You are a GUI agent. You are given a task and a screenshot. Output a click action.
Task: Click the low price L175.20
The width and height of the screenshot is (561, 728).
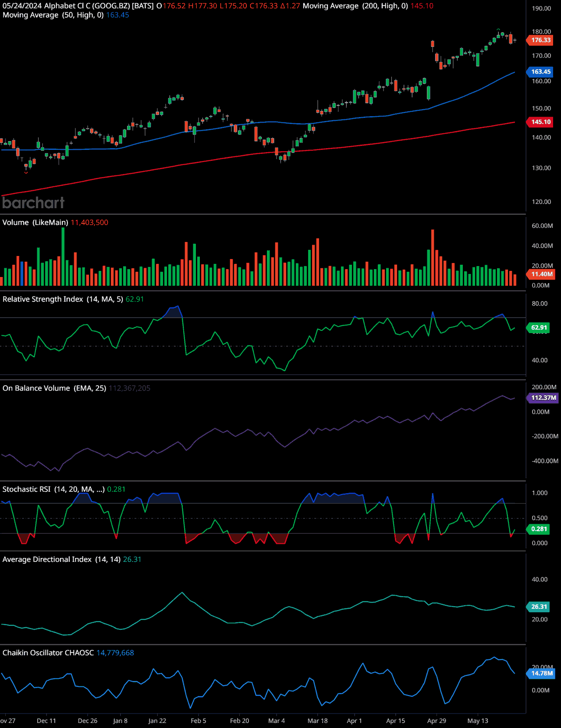tap(233, 6)
